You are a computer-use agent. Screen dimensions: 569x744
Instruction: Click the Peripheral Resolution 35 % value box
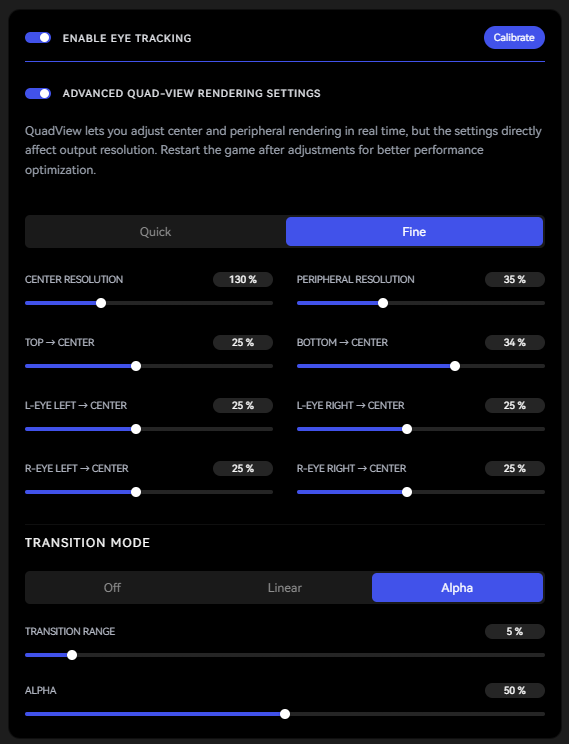(x=515, y=279)
